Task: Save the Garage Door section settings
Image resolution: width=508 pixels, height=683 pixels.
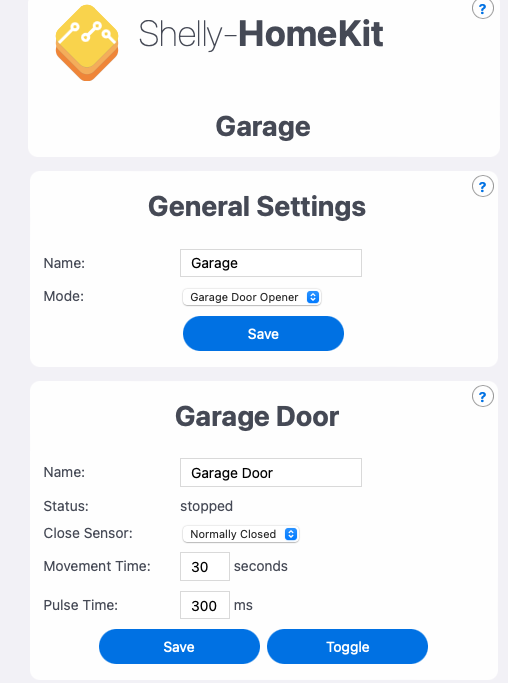Action: coord(179,646)
